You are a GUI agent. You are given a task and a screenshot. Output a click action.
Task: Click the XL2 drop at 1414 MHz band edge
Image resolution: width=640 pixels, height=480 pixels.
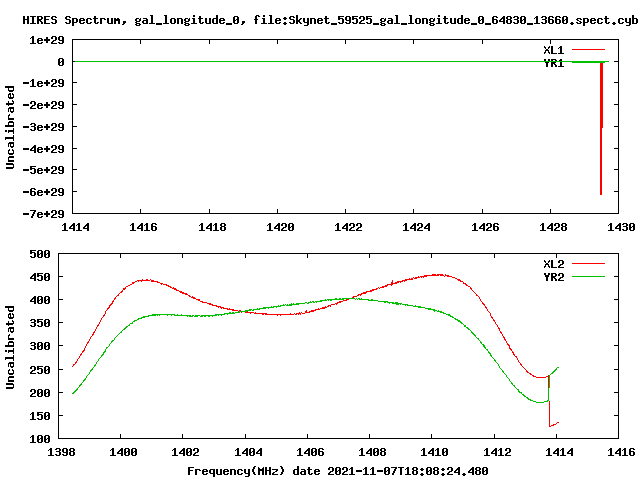[x=549, y=402]
